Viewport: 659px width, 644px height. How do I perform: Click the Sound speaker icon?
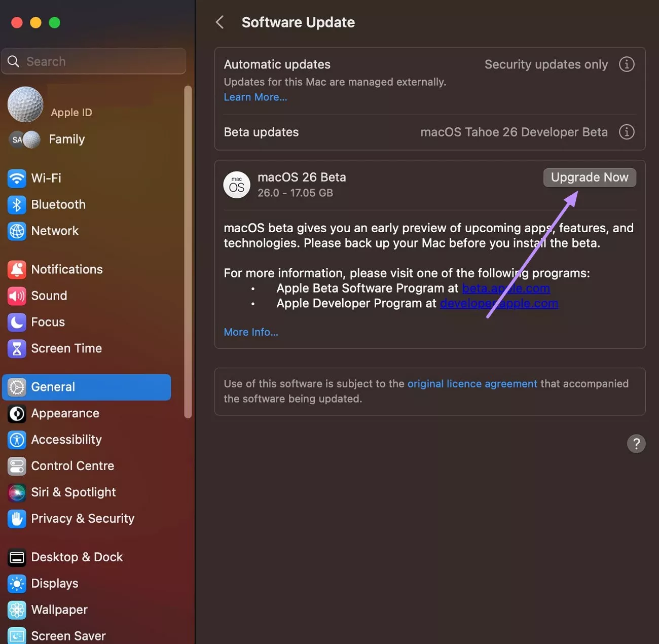(x=17, y=296)
